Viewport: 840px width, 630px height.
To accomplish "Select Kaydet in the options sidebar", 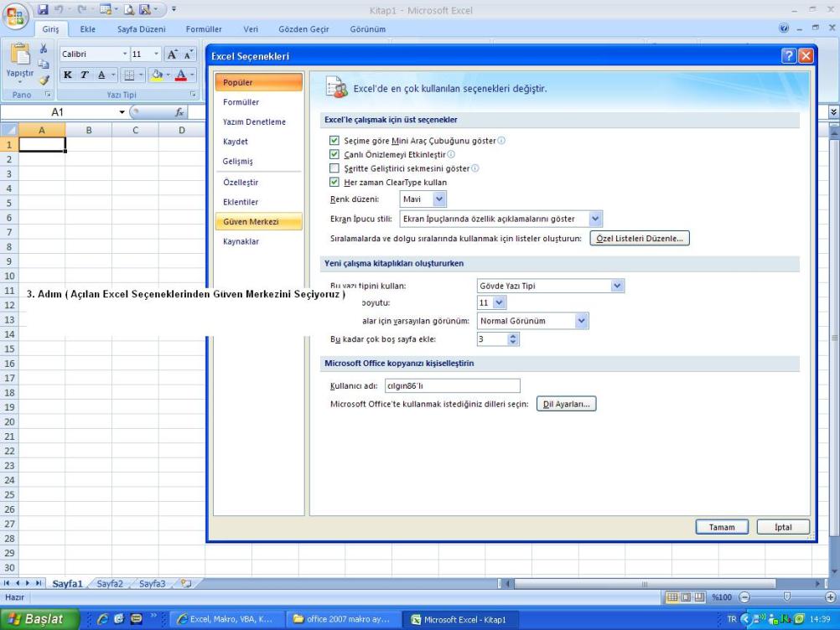I will tap(259, 142).
